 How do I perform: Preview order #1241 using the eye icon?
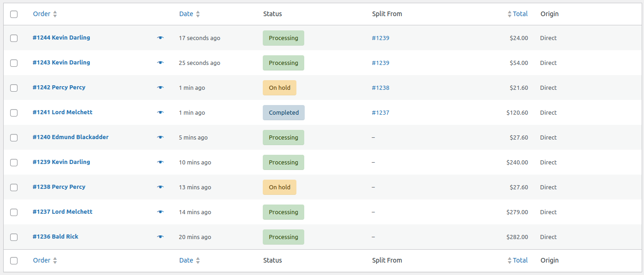pyautogui.click(x=160, y=112)
